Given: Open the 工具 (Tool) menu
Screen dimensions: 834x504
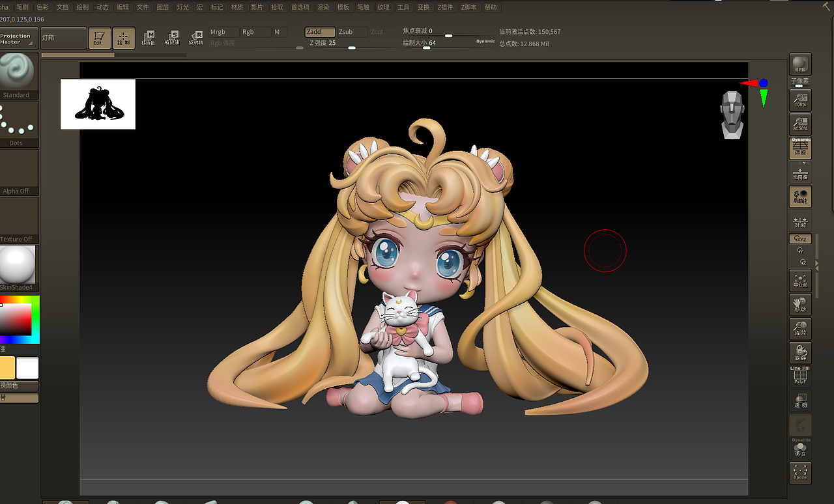Looking at the screenshot, I should click(x=403, y=7).
